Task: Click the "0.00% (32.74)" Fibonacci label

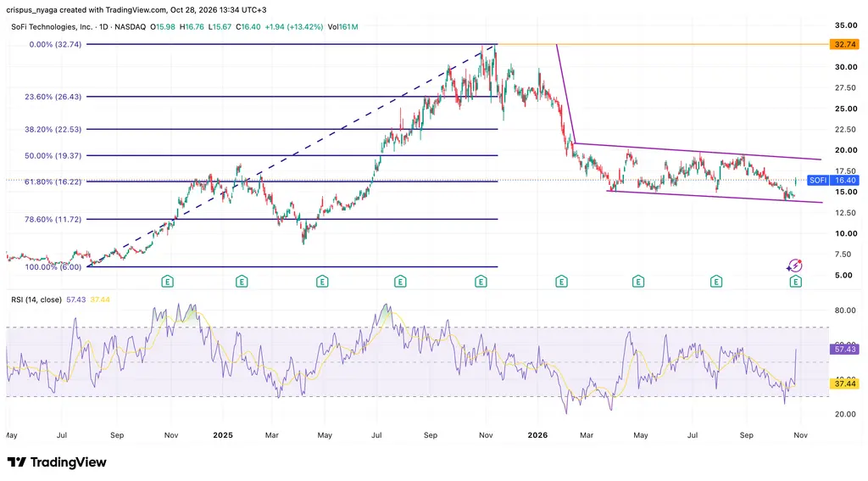Action: tap(55, 44)
